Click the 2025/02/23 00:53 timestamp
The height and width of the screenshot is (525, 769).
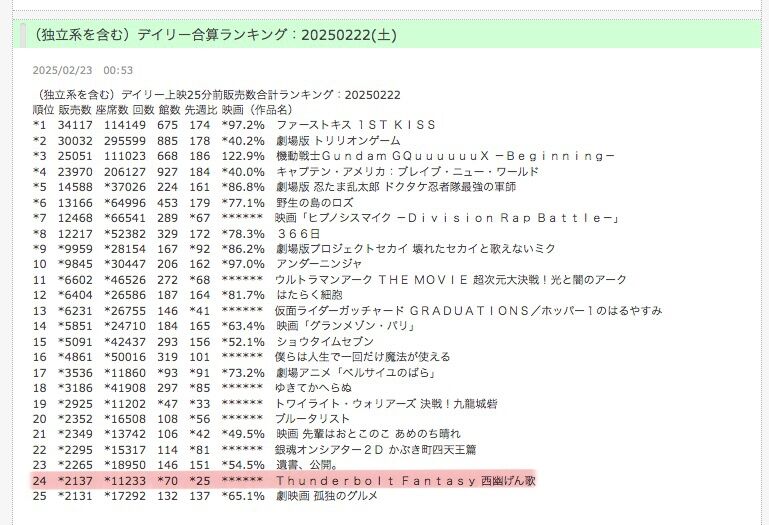(x=82, y=70)
